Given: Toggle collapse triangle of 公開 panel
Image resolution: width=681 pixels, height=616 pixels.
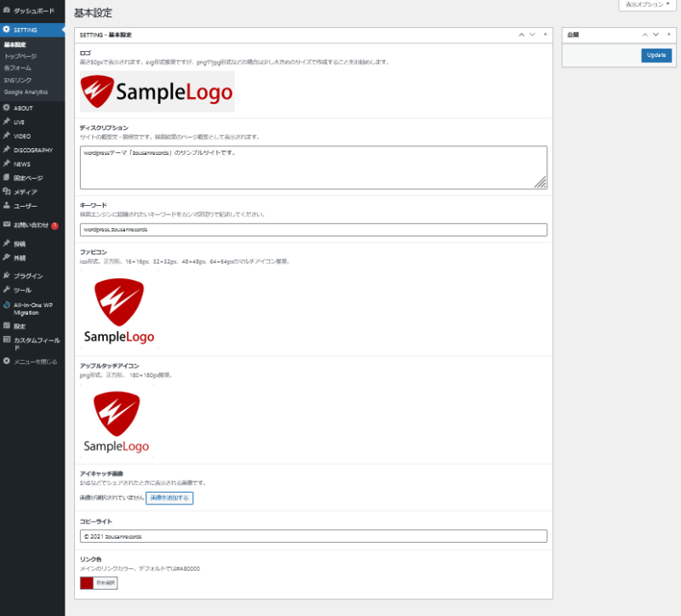Looking at the screenshot, I should pos(667,35).
